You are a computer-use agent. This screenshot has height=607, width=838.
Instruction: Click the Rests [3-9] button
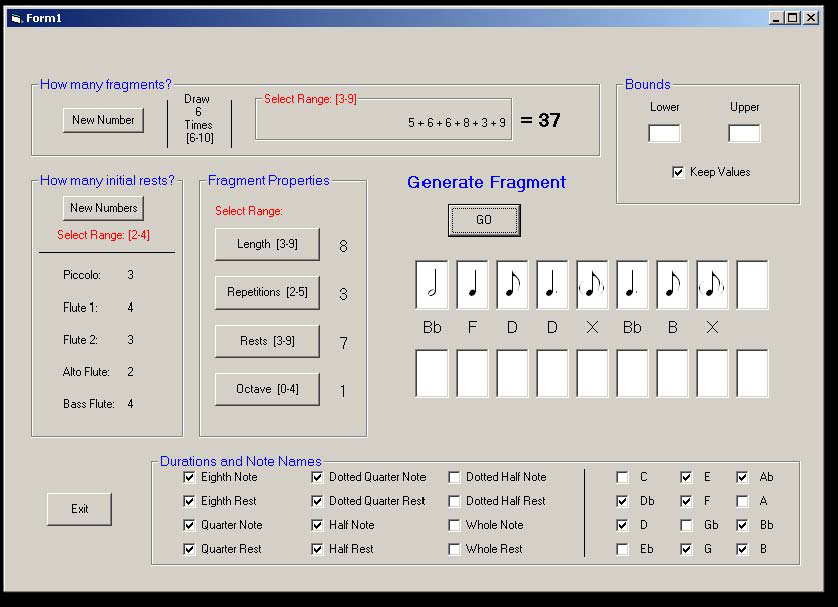click(267, 341)
